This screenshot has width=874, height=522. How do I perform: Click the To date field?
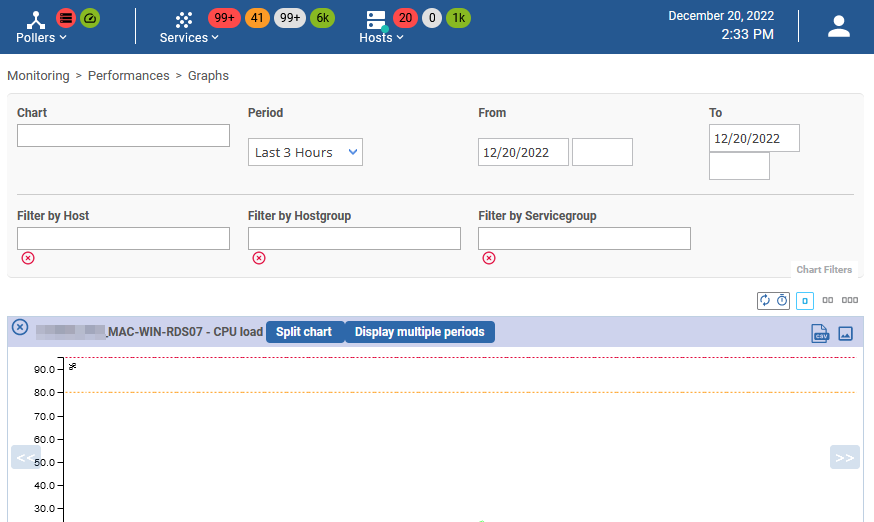(754, 138)
